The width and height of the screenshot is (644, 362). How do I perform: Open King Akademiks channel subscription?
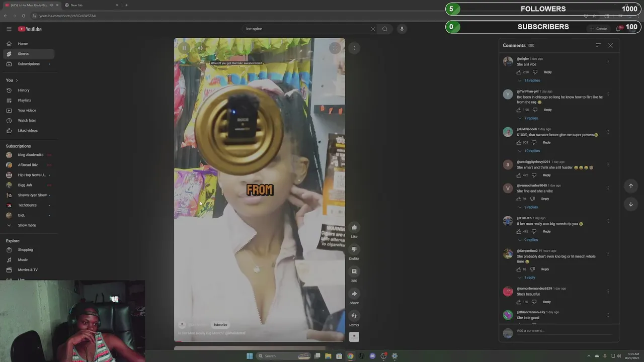(x=29, y=155)
